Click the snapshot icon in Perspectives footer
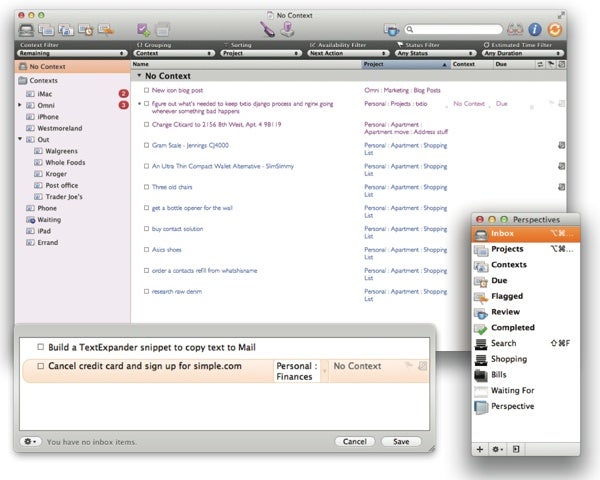The height and width of the screenshot is (480, 600). click(516, 449)
